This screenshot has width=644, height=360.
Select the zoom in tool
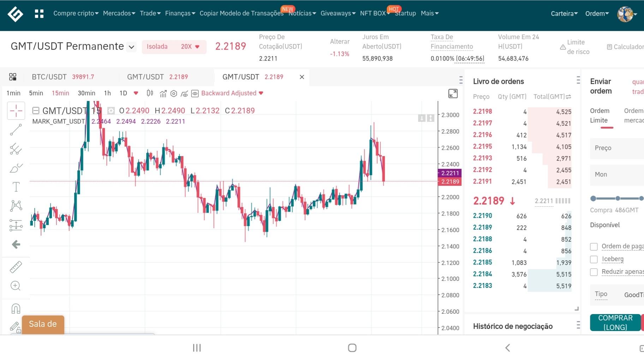pyautogui.click(x=16, y=286)
